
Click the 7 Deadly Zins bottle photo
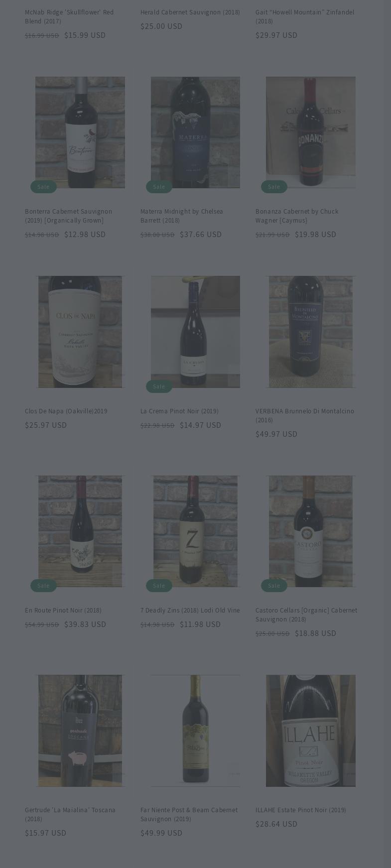195,531
